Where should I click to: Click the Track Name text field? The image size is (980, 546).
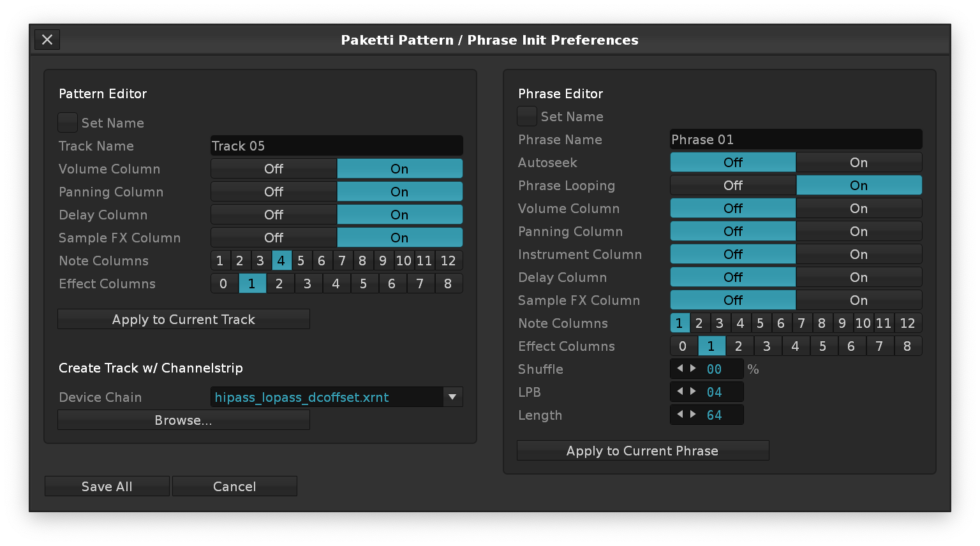(336, 145)
